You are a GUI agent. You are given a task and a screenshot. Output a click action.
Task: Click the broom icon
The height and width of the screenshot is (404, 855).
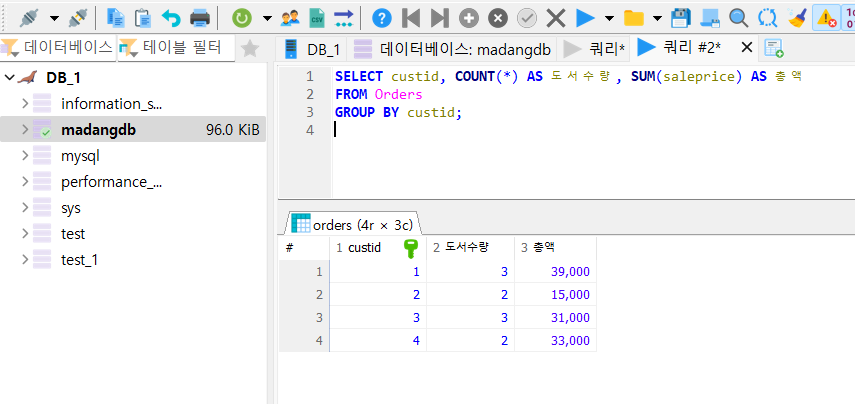797,19
